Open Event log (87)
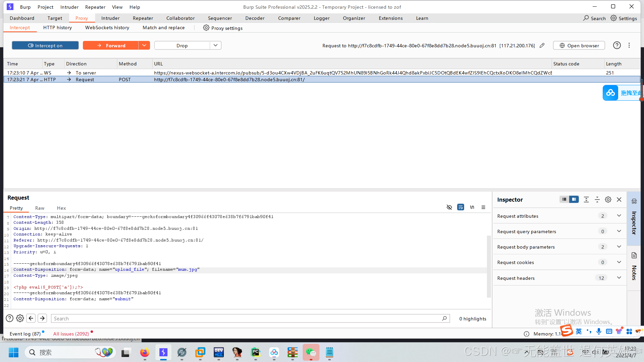Screen dimensions: 644x362 click(25, 334)
